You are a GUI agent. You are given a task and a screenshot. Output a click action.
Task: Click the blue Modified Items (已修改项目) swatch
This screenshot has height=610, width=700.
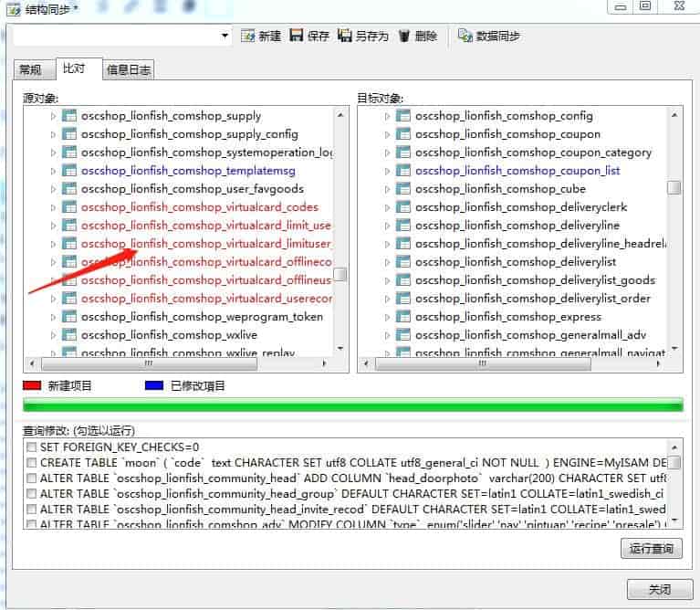[x=154, y=385]
